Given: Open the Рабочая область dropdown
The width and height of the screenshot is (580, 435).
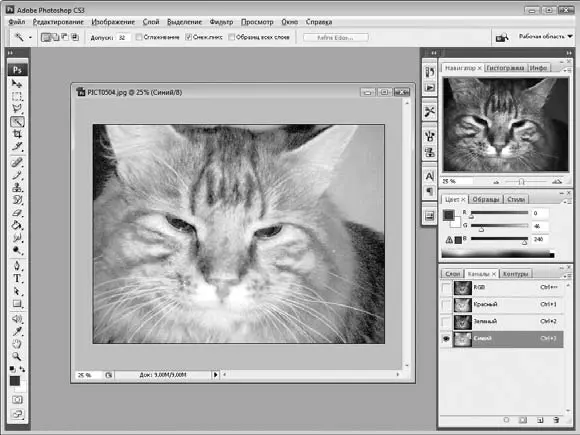Looking at the screenshot, I should click(x=546, y=37).
